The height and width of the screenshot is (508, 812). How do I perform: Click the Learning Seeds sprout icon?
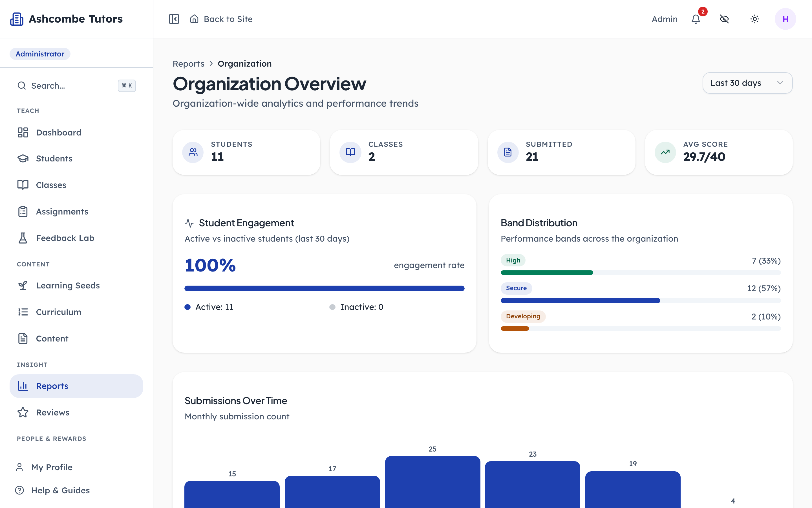pyautogui.click(x=23, y=285)
